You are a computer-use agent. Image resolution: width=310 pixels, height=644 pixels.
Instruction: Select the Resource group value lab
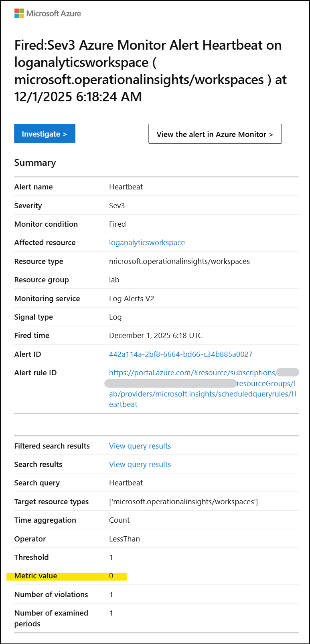[114, 280]
